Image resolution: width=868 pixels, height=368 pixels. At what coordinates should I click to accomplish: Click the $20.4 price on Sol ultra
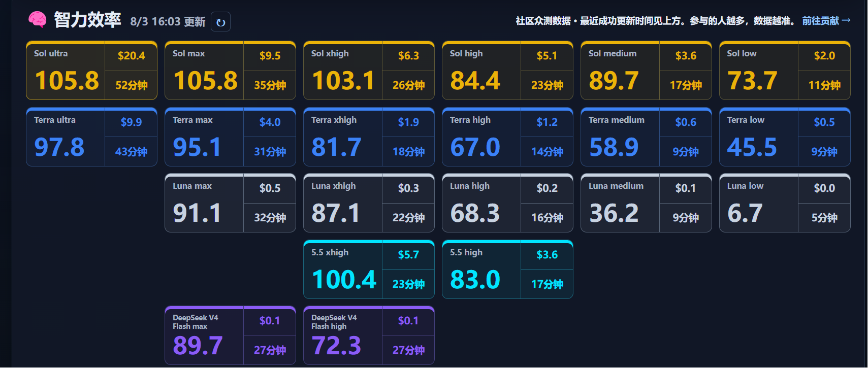coord(132,56)
